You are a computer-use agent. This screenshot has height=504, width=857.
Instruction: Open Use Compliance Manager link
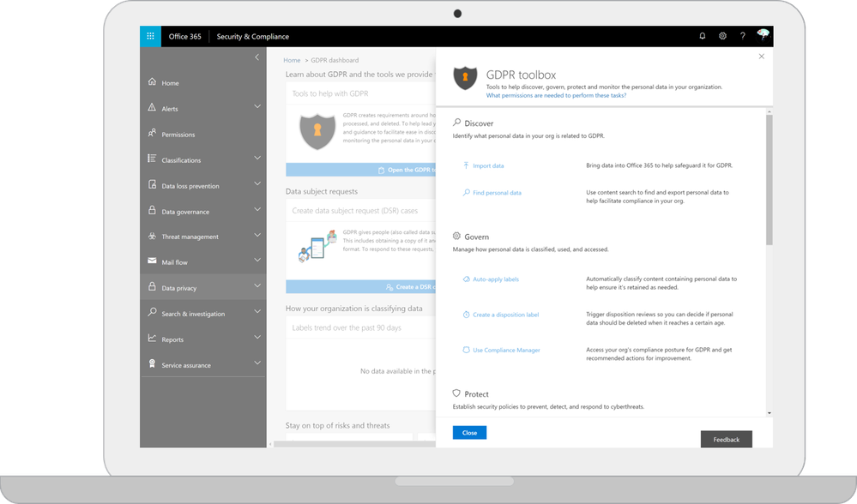(506, 350)
